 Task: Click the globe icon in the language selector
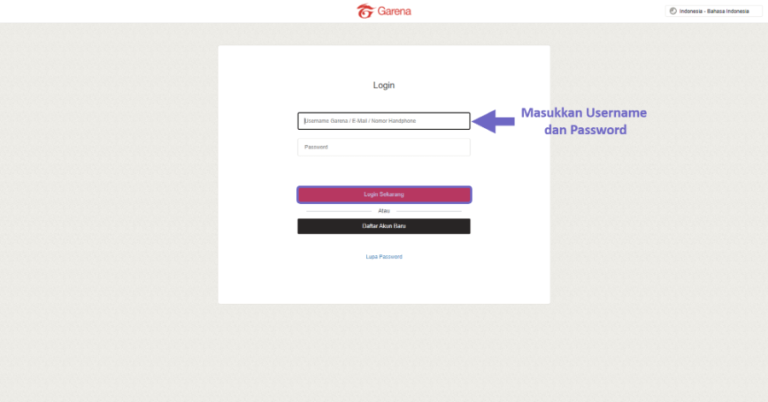click(x=673, y=11)
